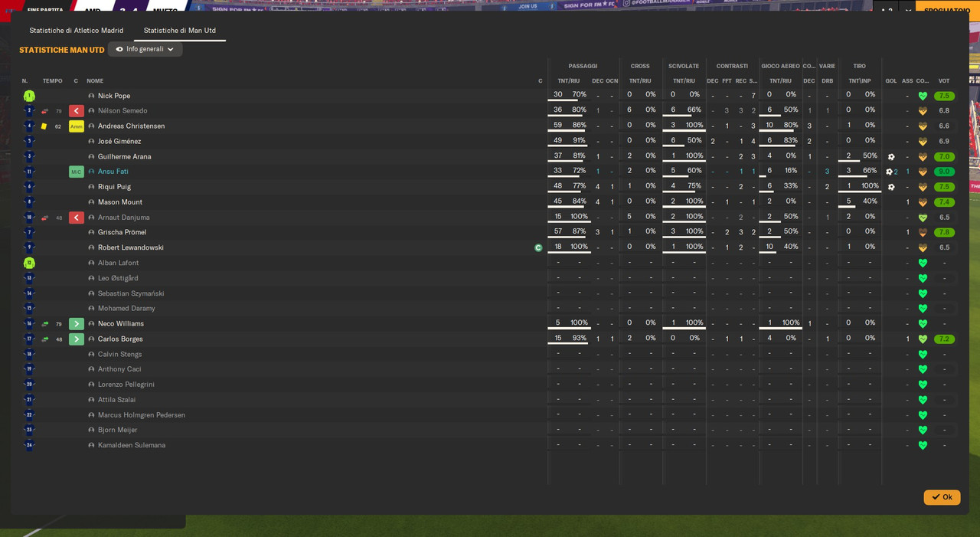This screenshot has height=537, width=980.
Task: Click Andreas Christensen's yellow card icon
Action: (x=44, y=126)
